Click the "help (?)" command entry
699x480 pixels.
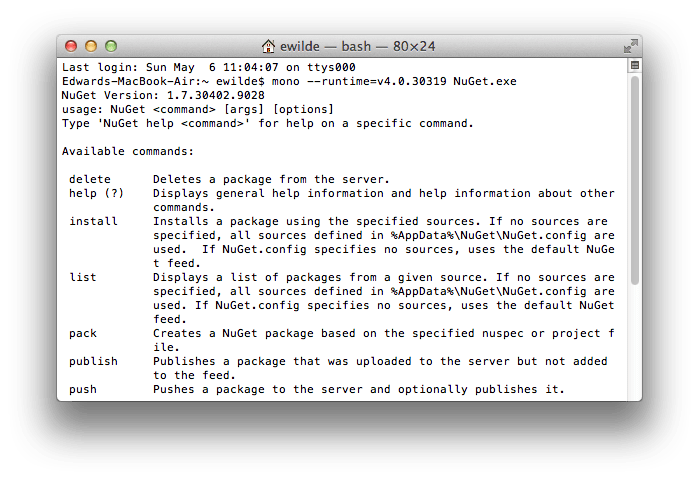pyautogui.click(x=97, y=193)
